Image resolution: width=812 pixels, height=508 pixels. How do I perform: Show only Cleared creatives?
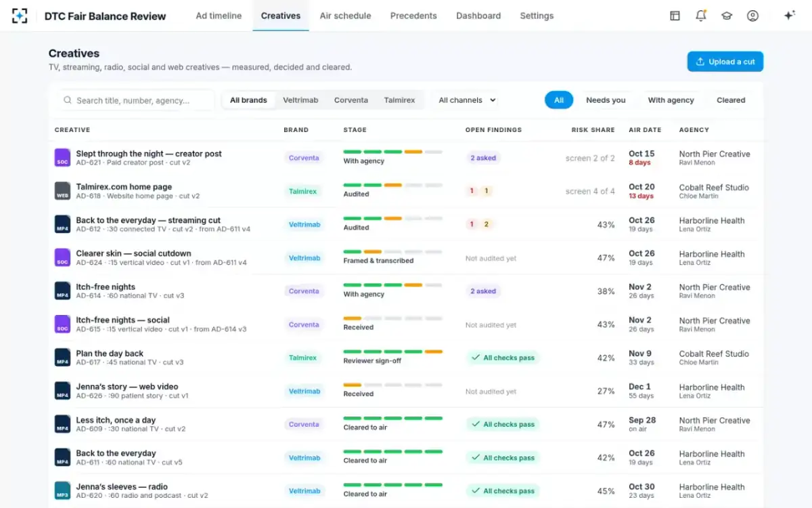[x=731, y=100]
